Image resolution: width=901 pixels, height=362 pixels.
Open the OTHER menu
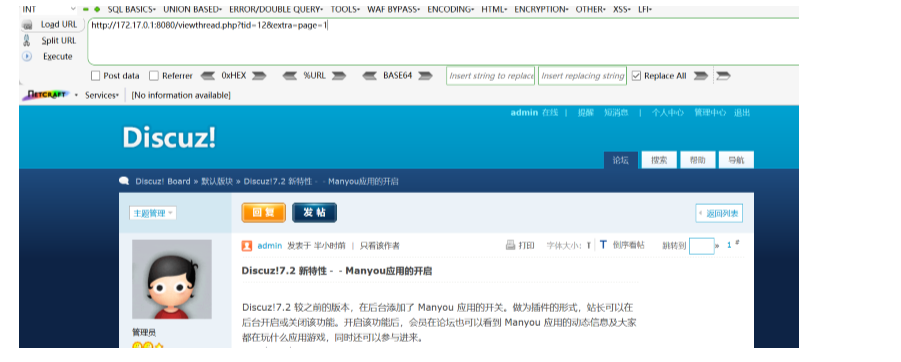click(590, 9)
